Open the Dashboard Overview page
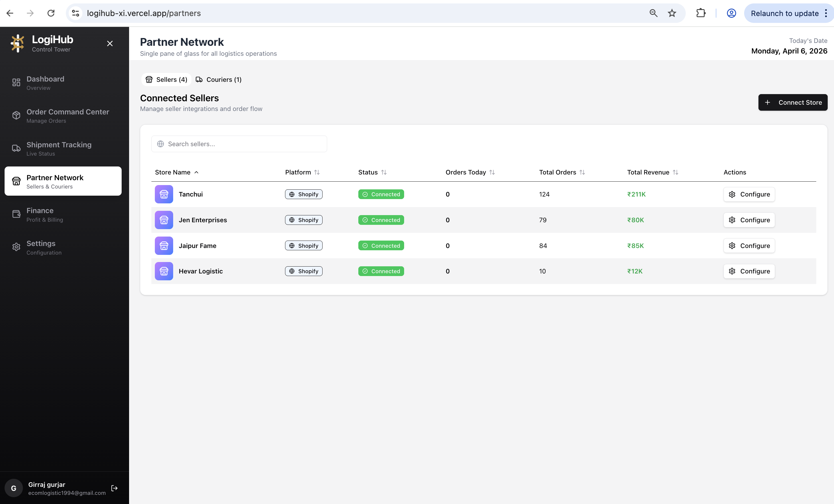 click(x=63, y=83)
